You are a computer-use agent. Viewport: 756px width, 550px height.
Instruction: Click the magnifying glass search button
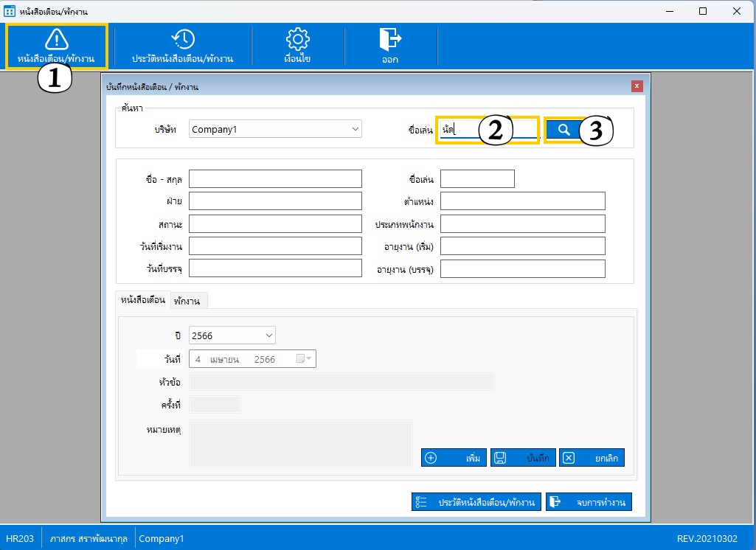563,130
